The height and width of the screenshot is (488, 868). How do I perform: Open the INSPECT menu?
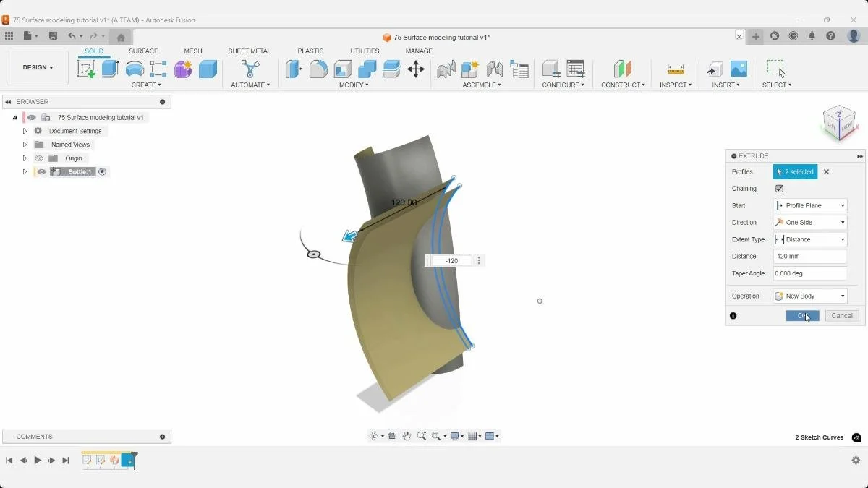tap(676, 85)
